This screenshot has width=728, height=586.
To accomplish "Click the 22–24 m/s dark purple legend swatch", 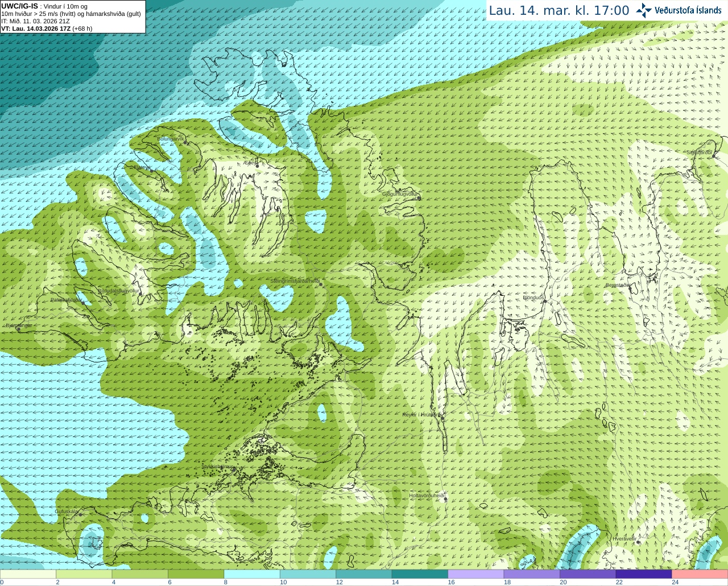I will [644, 574].
